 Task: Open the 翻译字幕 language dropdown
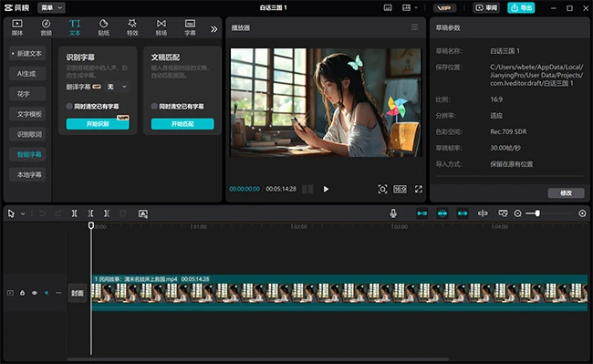(x=117, y=87)
